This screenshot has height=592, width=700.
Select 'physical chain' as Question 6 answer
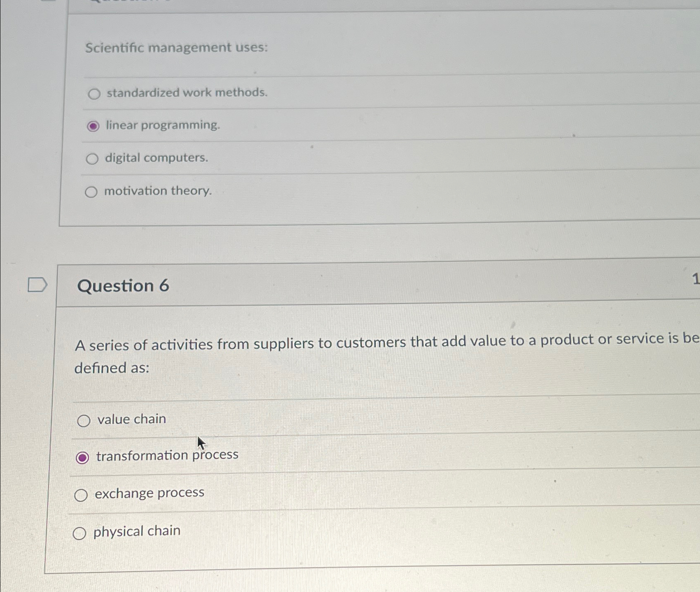click(x=80, y=532)
